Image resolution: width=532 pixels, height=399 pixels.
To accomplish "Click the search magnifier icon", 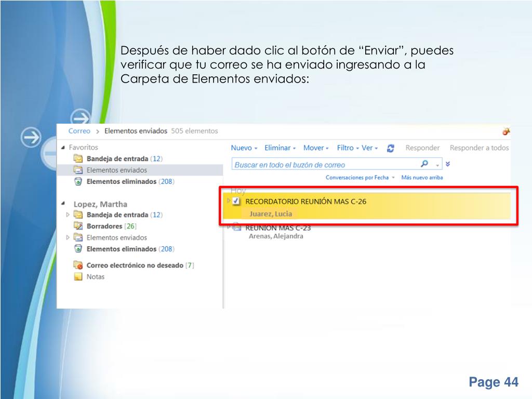I will click(424, 164).
